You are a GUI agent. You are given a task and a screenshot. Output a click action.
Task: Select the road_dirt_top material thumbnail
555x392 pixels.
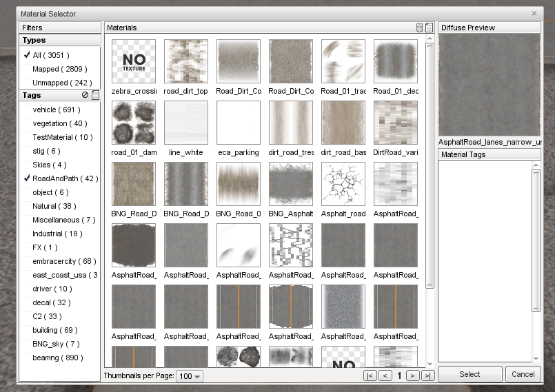tap(186, 61)
